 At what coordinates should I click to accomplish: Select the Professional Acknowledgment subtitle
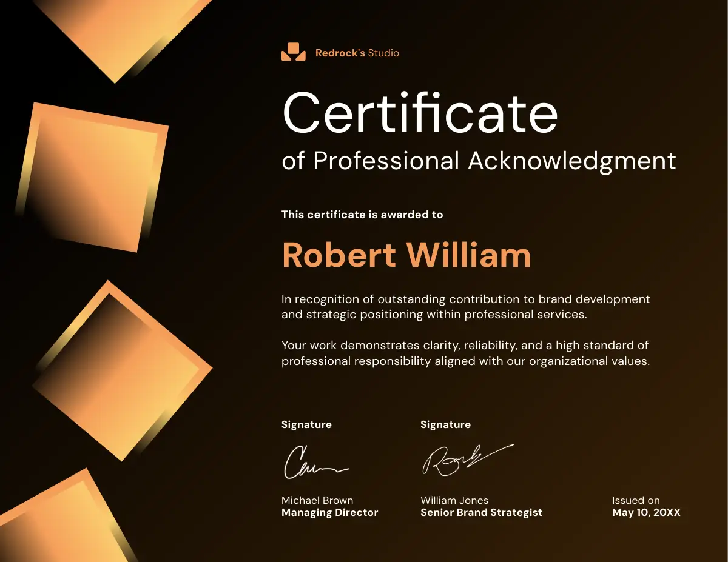pos(478,161)
